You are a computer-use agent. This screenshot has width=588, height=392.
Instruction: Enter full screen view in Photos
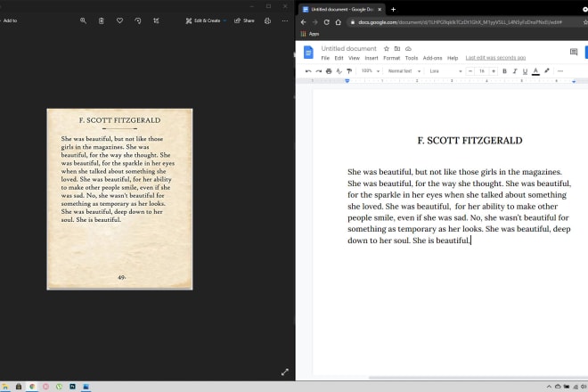coord(285,372)
